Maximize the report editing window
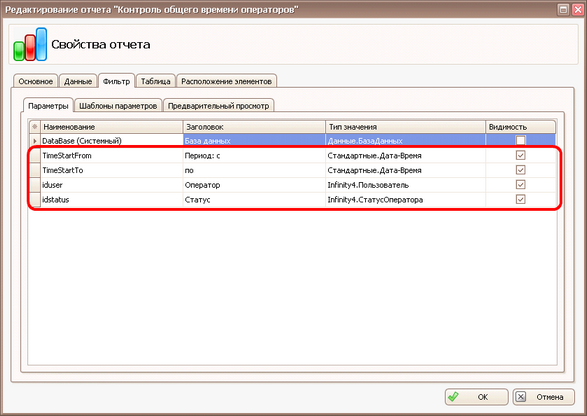The height and width of the screenshot is (416, 587). coord(563,9)
